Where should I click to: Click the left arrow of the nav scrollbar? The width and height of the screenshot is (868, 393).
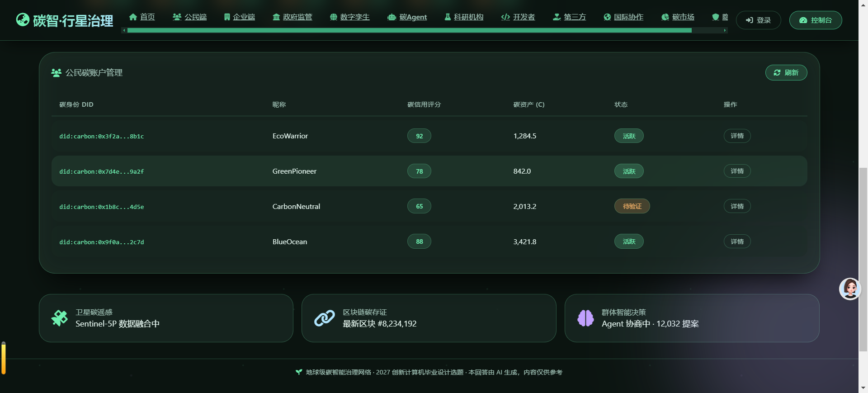[124, 30]
